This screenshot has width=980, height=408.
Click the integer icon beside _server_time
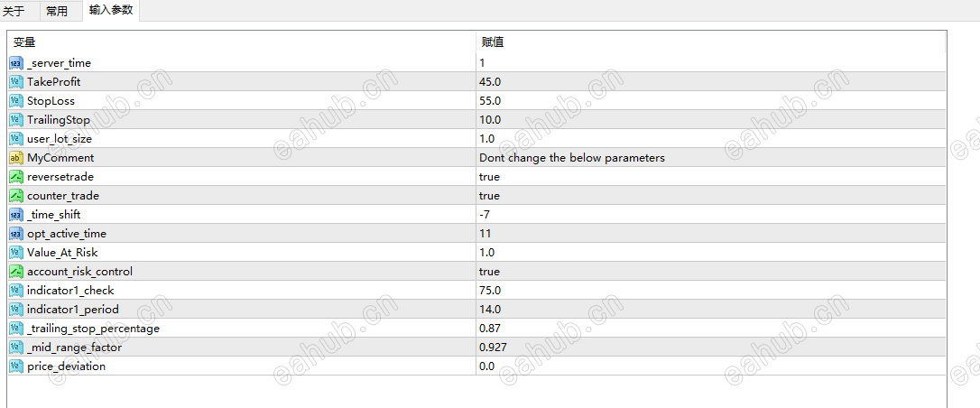[x=16, y=63]
